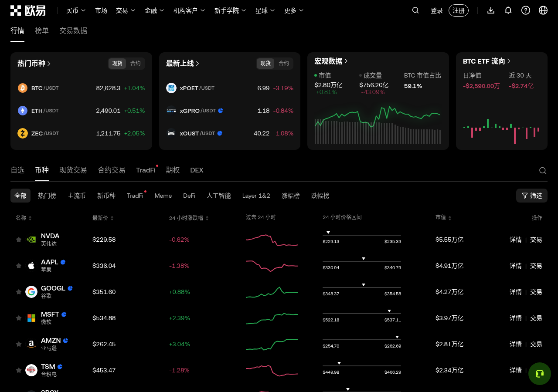The width and height of the screenshot is (558, 392).
Task: Favorite AMZN with its star
Action: 19,344
